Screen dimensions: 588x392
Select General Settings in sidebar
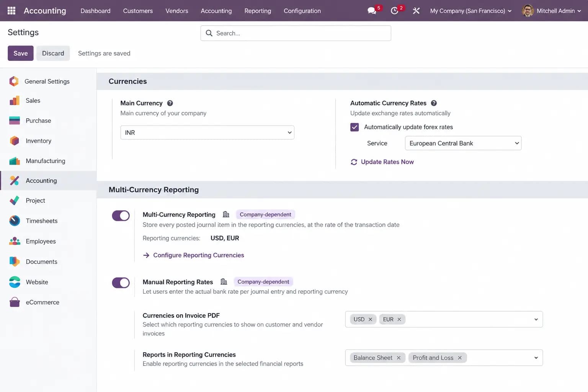(48, 81)
